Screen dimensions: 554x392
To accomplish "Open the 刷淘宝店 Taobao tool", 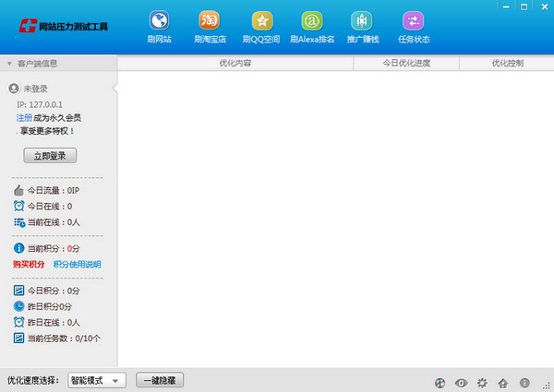I will tap(210, 21).
